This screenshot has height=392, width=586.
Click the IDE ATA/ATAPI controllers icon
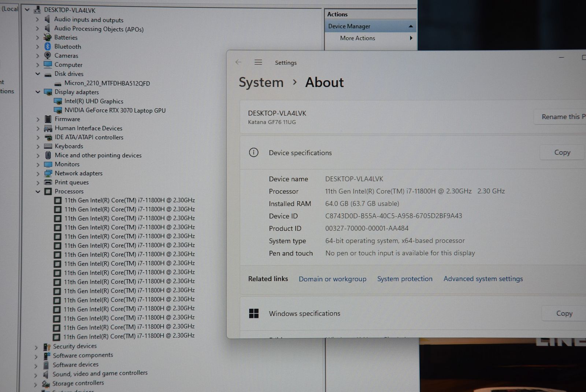(48, 137)
